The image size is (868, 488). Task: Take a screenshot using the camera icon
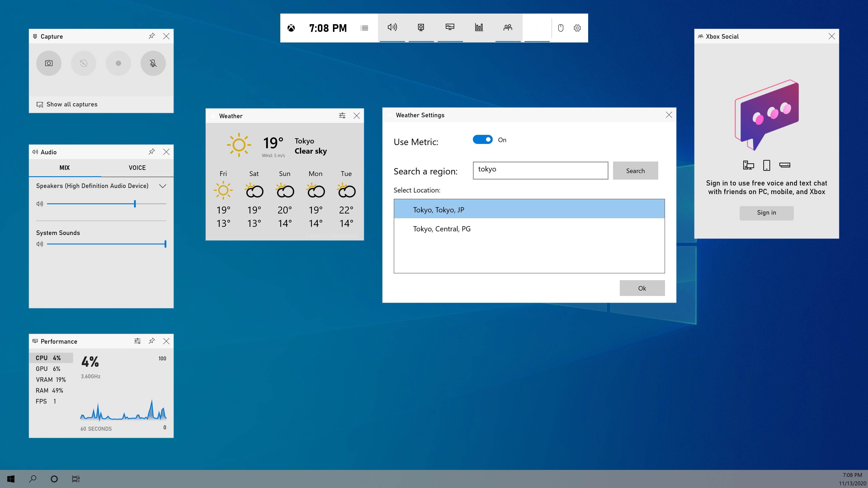pos(49,63)
